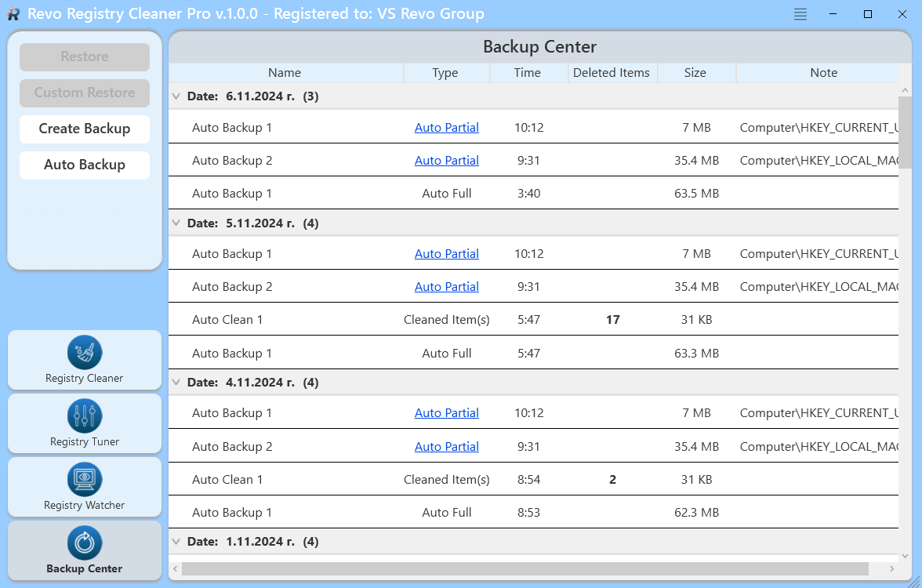Click the Backup Center circular arrow icon
The image size is (922, 588).
point(85,543)
